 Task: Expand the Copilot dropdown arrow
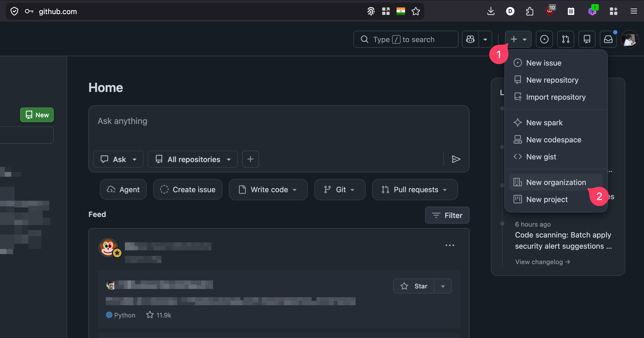pos(485,39)
